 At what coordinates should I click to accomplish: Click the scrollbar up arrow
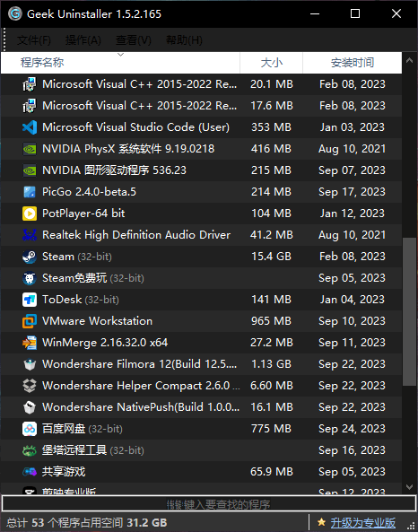pyautogui.click(x=410, y=60)
